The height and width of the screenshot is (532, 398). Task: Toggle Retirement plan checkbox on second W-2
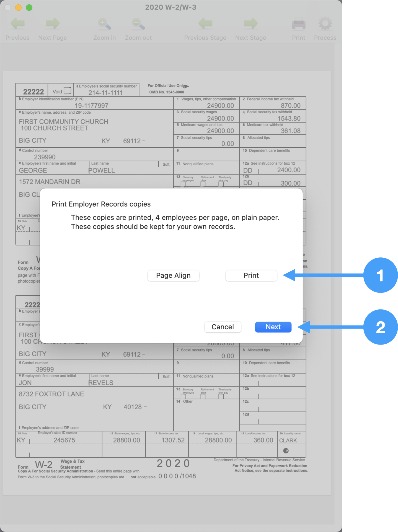coord(203,397)
